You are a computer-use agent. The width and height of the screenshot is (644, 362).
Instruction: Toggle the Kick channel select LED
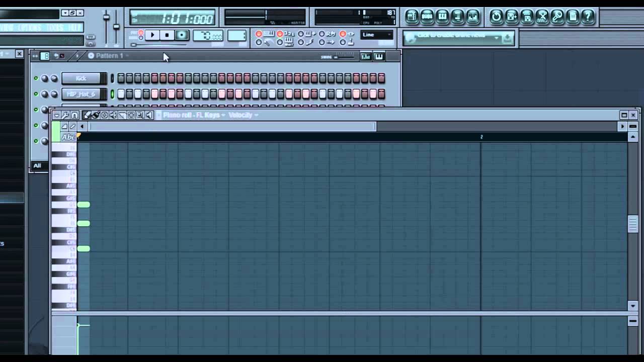(112, 78)
